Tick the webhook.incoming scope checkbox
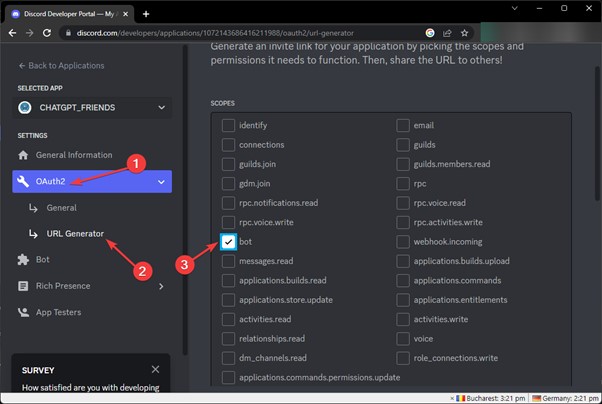Screen dimensions: 602x404 coord(403,242)
